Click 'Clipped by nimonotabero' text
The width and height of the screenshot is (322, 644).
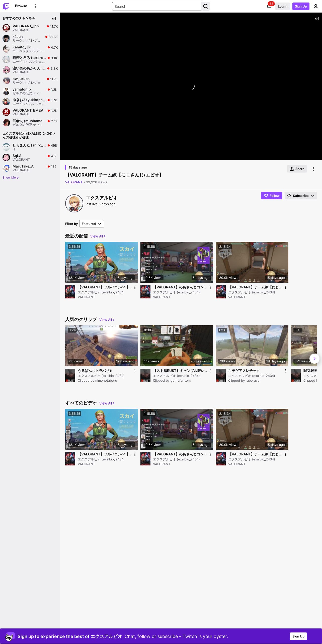coord(97,381)
